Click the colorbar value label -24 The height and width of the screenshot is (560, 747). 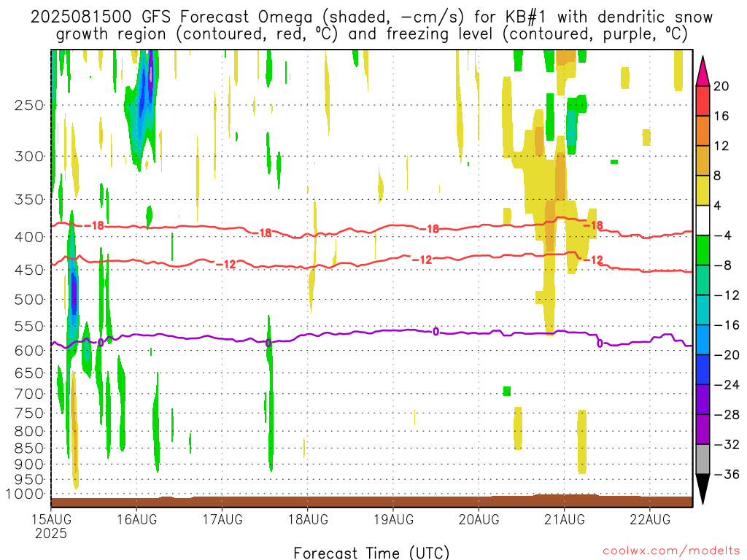[727, 385]
